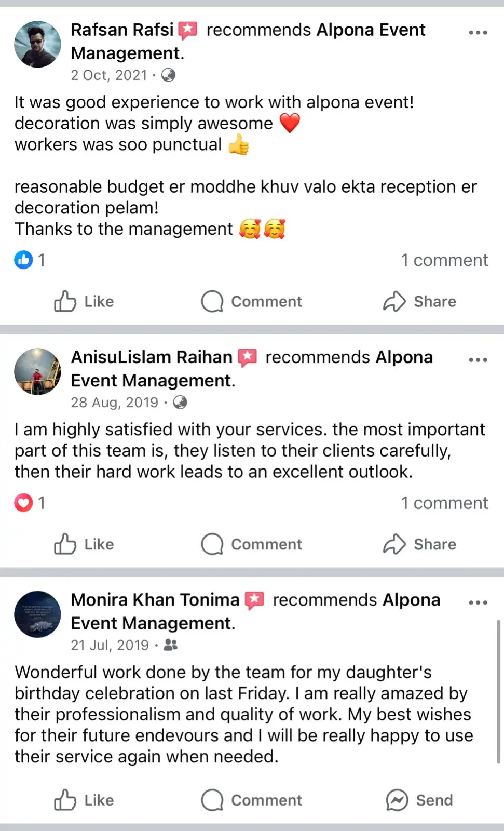This screenshot has height=831, width=504.
Task: Like Rafsan Rafsi's recommendation post
Action: pos(84,301)
